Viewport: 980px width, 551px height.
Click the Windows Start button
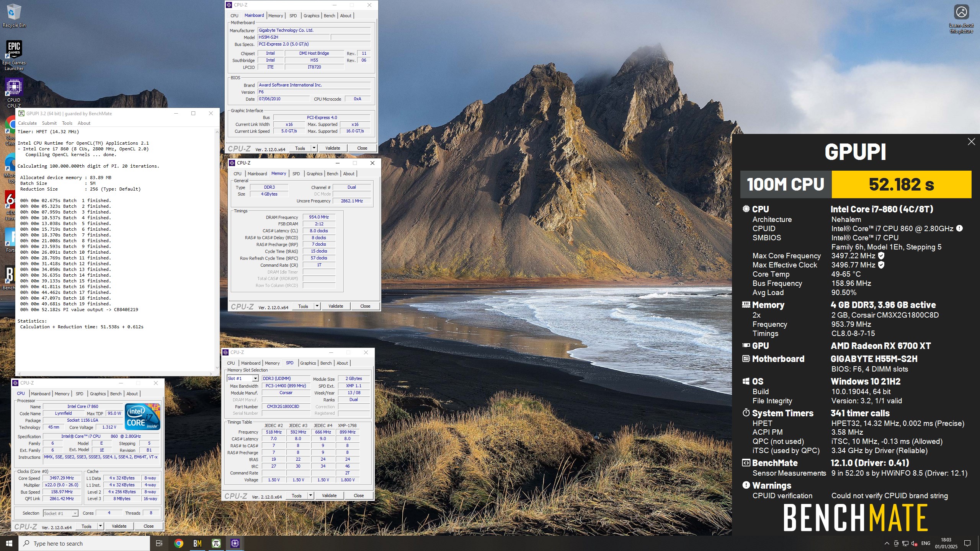(x=9, y=543)
